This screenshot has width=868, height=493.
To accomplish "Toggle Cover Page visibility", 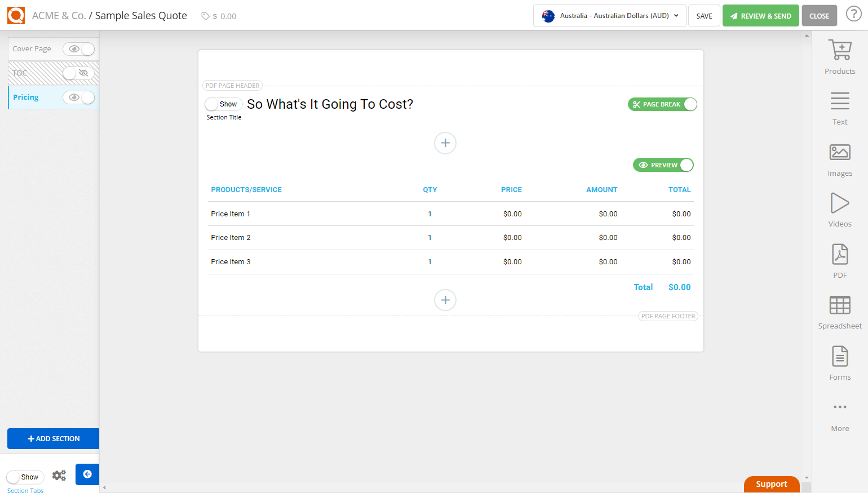I will [78, 49].
